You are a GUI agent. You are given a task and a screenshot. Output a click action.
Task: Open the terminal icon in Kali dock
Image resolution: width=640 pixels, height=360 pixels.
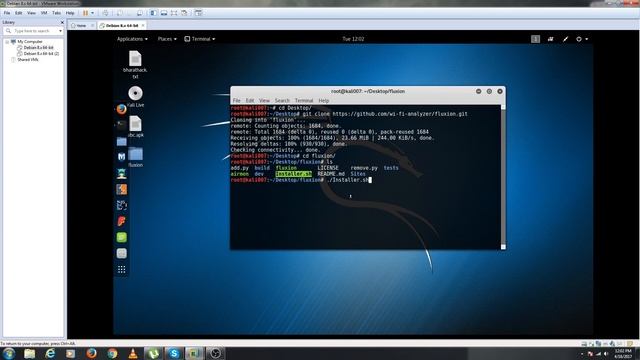(122, 124)
